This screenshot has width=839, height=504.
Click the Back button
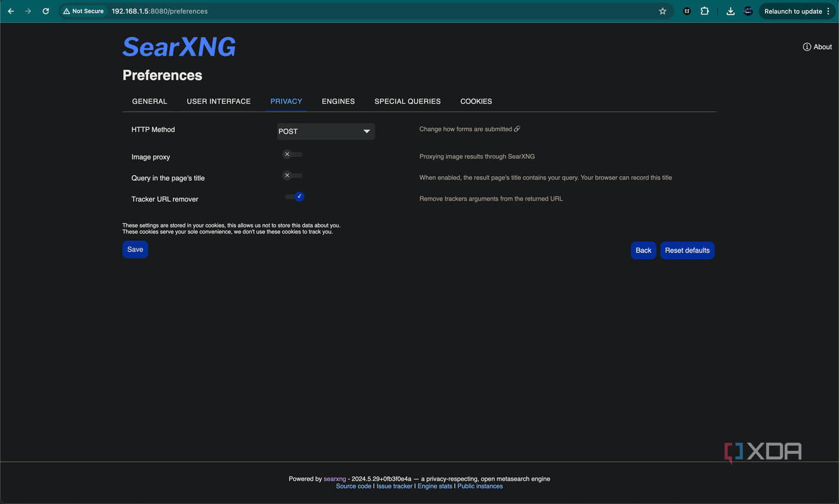[644, 250]
